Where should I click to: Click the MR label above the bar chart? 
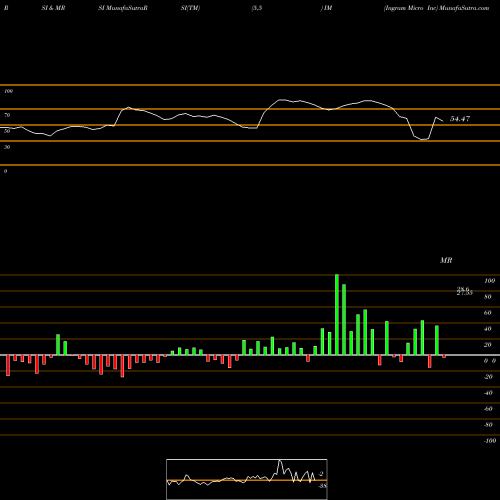pyautogui.click(x=446, y=260)
